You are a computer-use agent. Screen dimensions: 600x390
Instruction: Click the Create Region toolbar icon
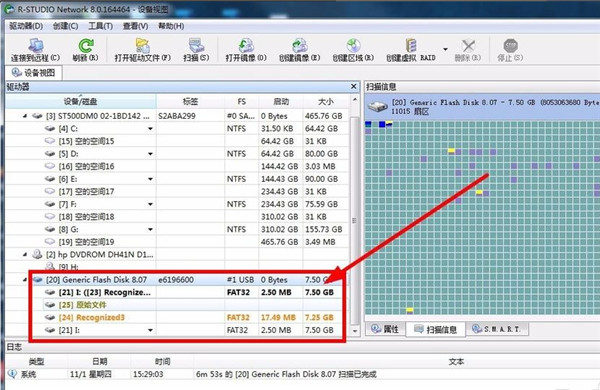click(x=353, y=46)
